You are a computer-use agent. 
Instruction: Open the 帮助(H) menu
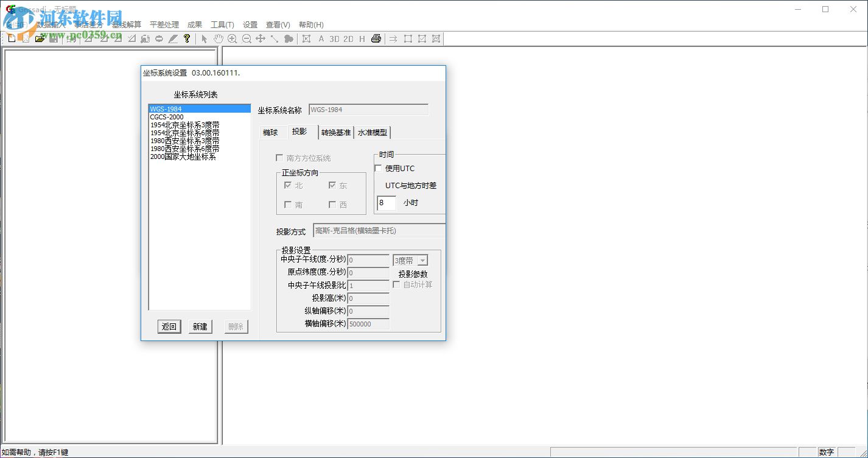(x=311, y=25)
